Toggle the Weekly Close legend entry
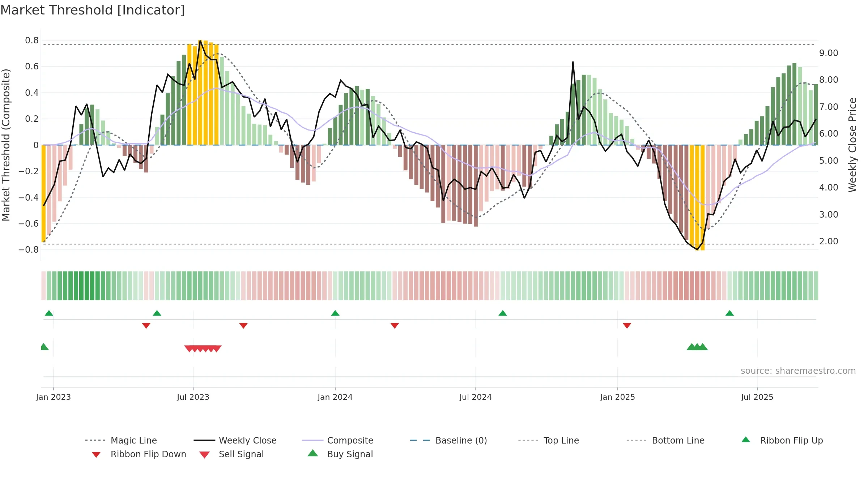Screen dimensions: 868x488 235,440
